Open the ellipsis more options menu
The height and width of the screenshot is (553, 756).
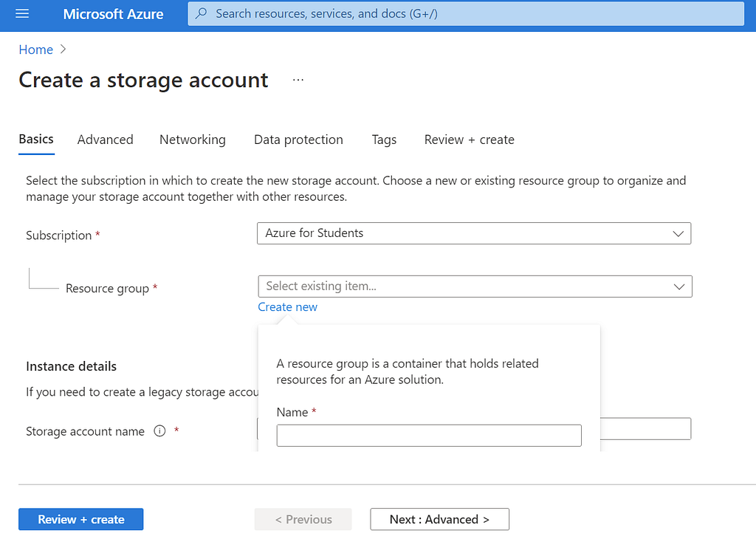298,80
